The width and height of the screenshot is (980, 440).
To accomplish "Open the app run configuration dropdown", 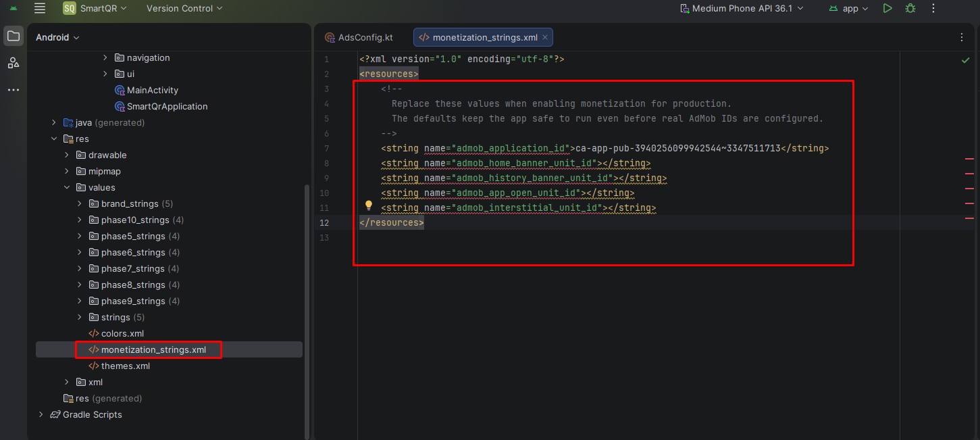I will 850,8.
